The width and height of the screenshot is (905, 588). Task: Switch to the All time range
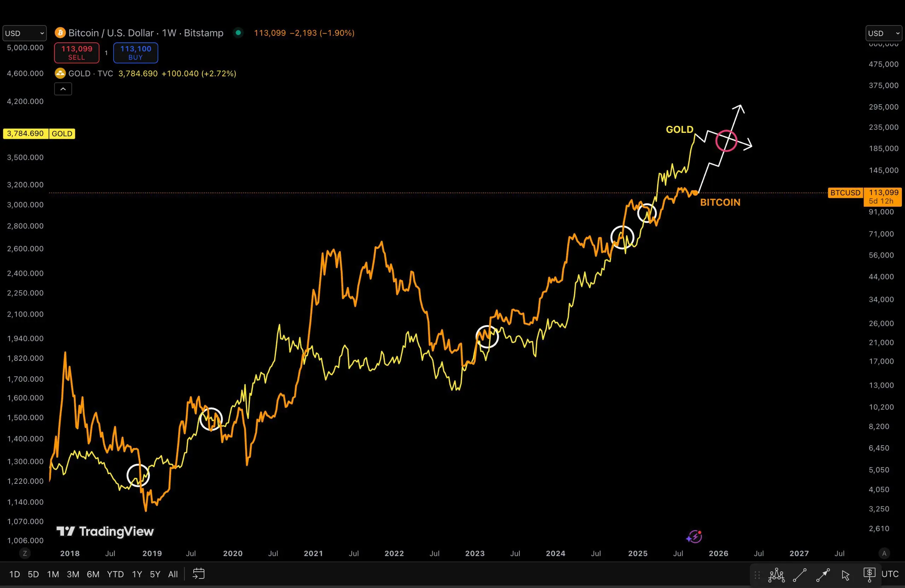click(173, 574)
